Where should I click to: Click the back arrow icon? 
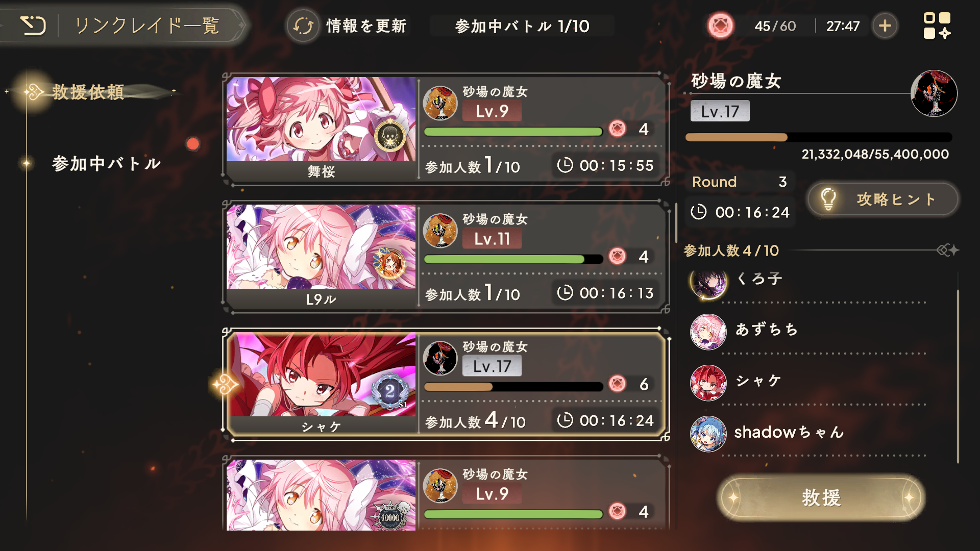point(33,26)
